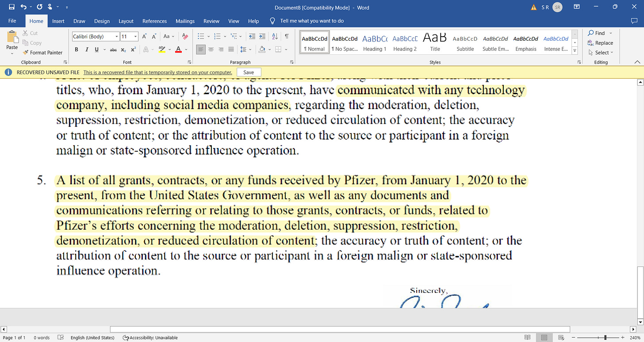Apply red font color button
Image resolution: width=644 pixels, height=342 pixels.
tap(178, 49)
